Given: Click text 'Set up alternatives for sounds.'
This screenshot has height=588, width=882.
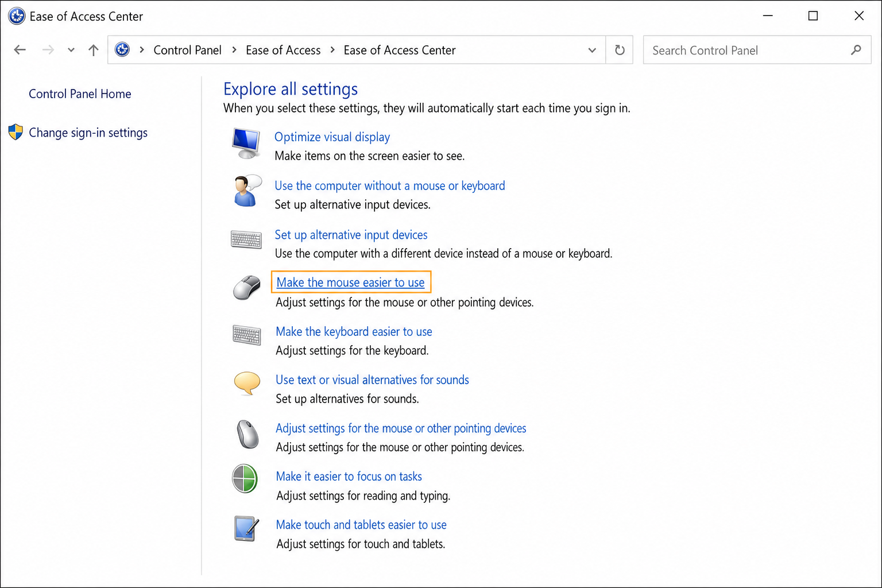Looking at the screenshot, I should (347, 399).
